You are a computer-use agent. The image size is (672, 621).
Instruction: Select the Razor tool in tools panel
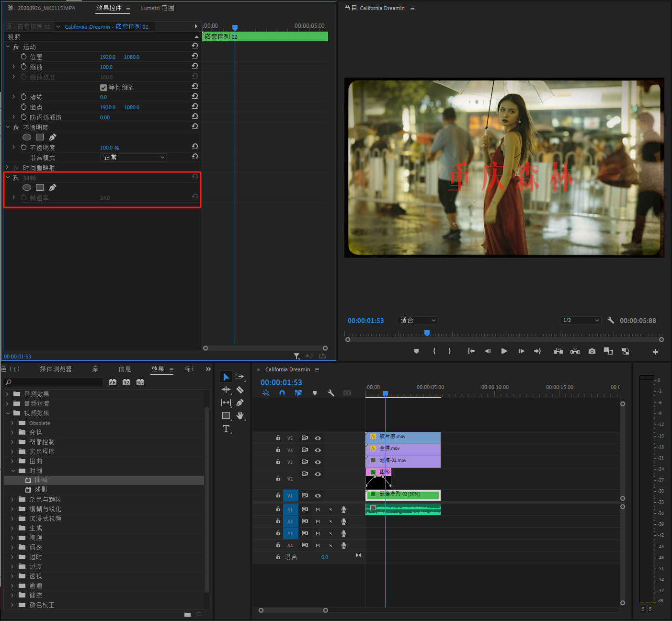[240, 390]
